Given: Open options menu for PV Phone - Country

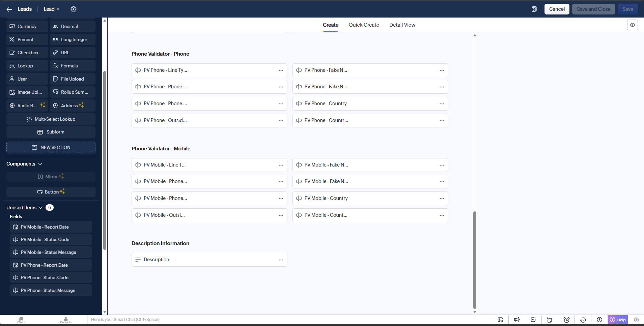Looking at the screenshot, I should click(442, 104).
